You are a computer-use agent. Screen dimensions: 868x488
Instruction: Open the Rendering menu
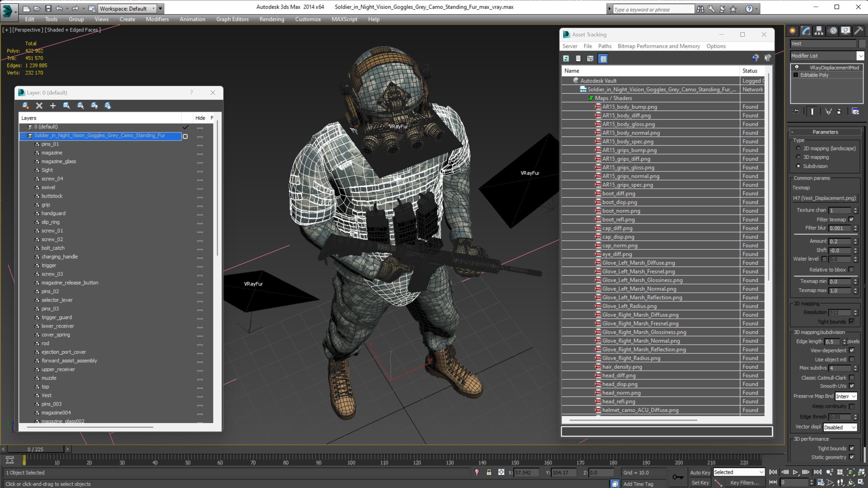click(x=272, y=19)
